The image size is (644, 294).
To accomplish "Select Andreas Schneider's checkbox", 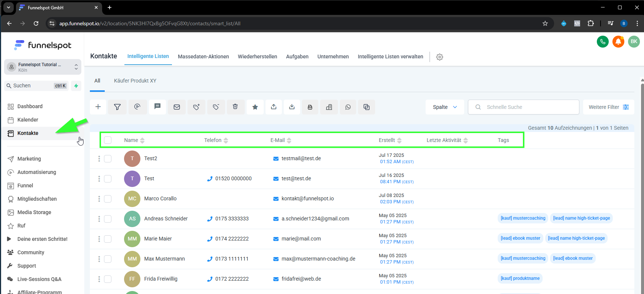I will [x=108, y=219].
